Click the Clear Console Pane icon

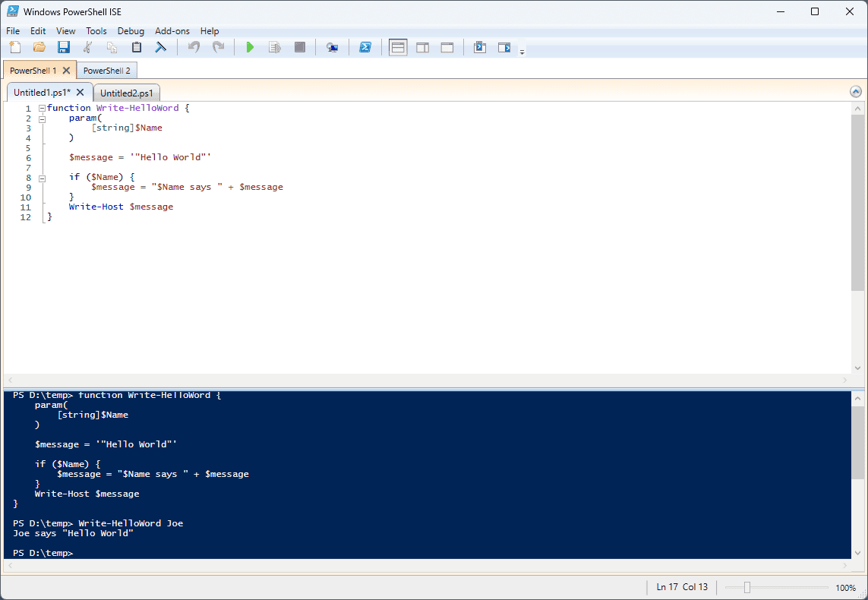tap(160, 47)
